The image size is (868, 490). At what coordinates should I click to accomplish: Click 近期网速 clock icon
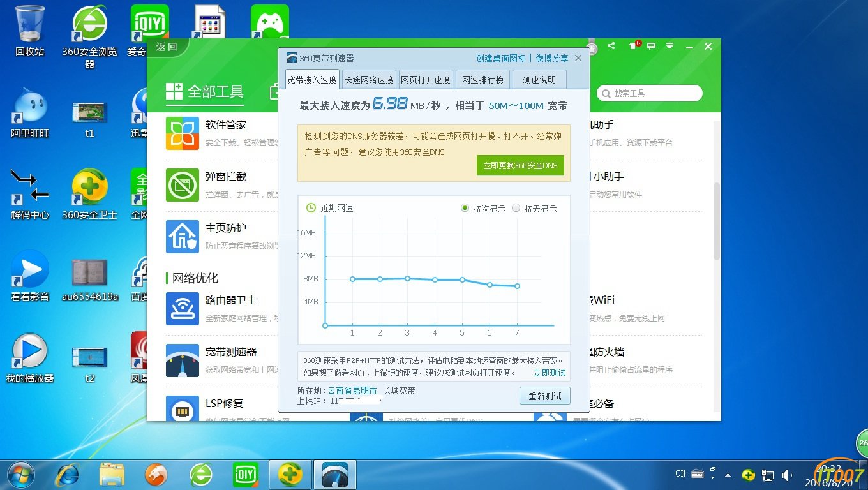311,207
